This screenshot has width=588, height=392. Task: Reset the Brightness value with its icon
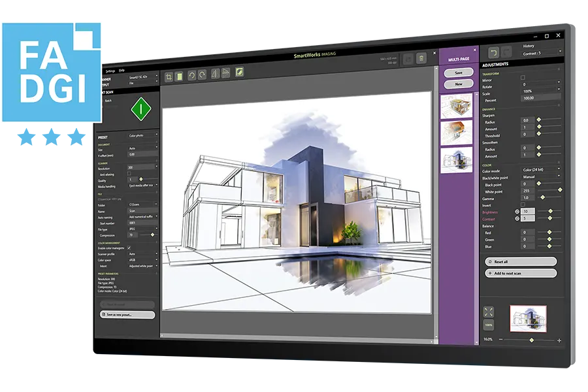pos(517,212)
